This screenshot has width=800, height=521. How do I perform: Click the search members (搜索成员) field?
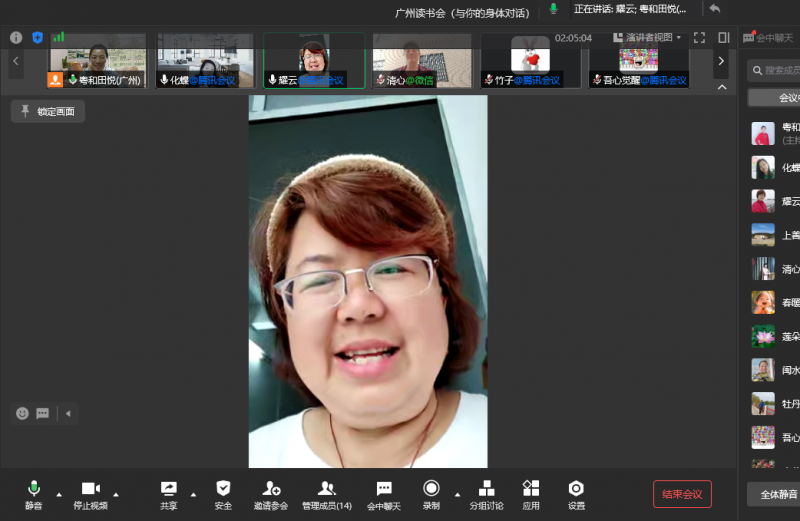coord(776,70)
